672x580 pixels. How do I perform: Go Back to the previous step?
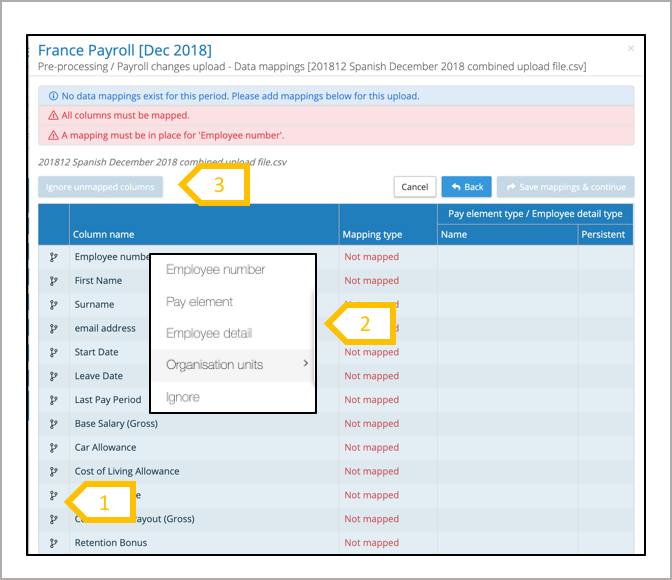point(466,187)
